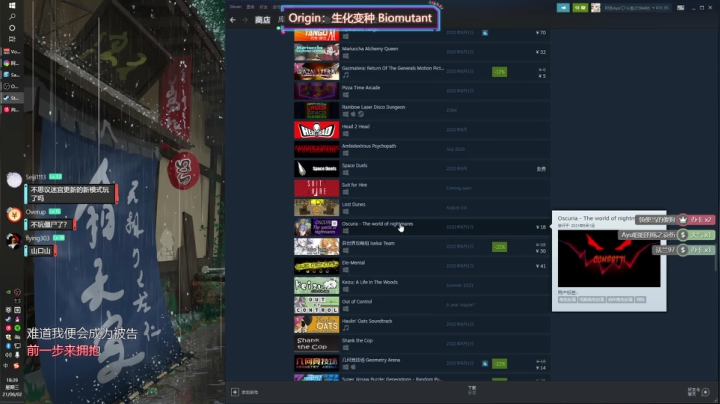This screenshot has width=720, height=404.
Task: Open Oscuria - The world of nightmares
Action: [422, 227]
